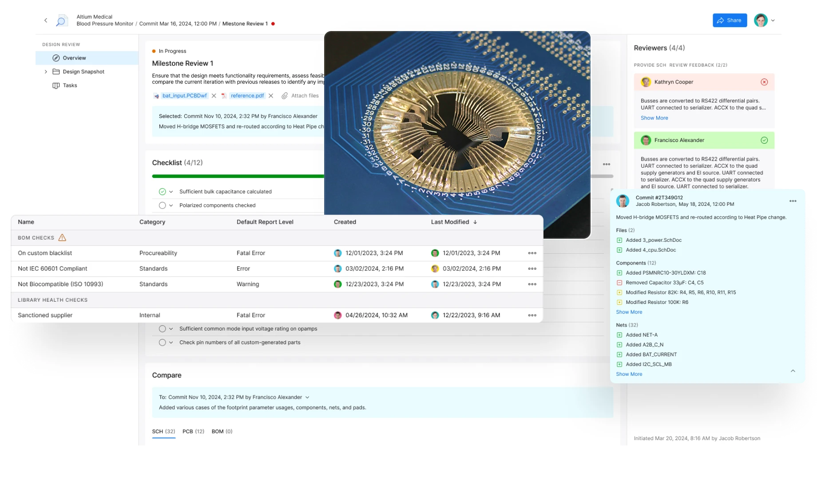Open the bat_input.PCBDwf attachment
817x504 pixels.
click(184, 96)
